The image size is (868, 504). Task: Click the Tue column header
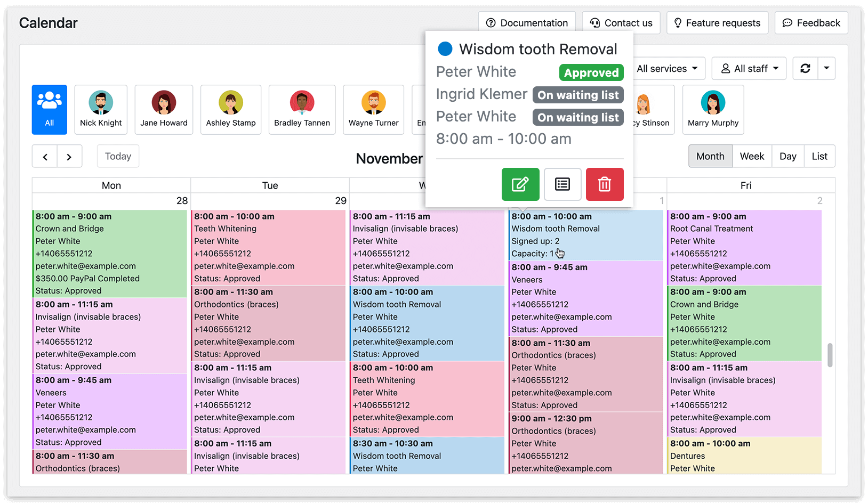click(x=270, y=185)
